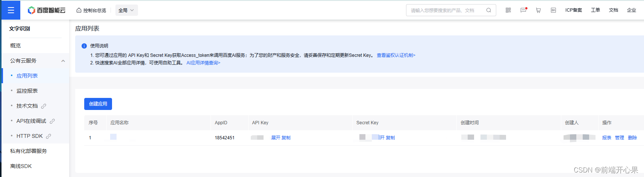Click AppID value 18542451
Image resolution: width=644 pixels, height=177 pixels.
point(224,138)
